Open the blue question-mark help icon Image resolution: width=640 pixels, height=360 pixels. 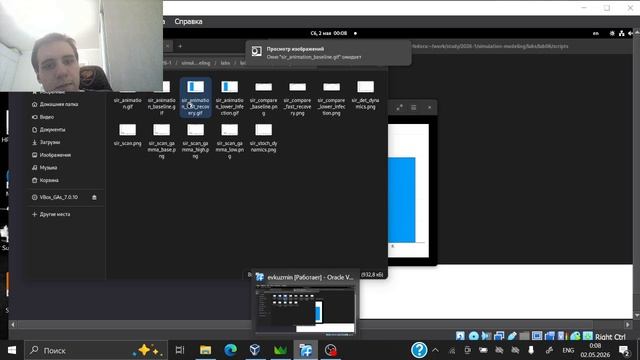419,350
